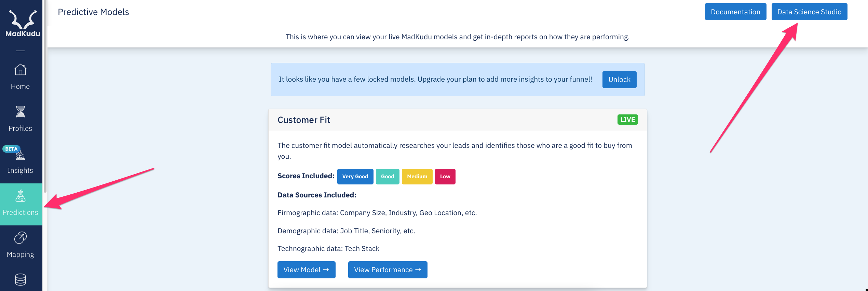This screenshot has height=291, width=868.
Task: Click the Very Good score badge
Action: 355,177
